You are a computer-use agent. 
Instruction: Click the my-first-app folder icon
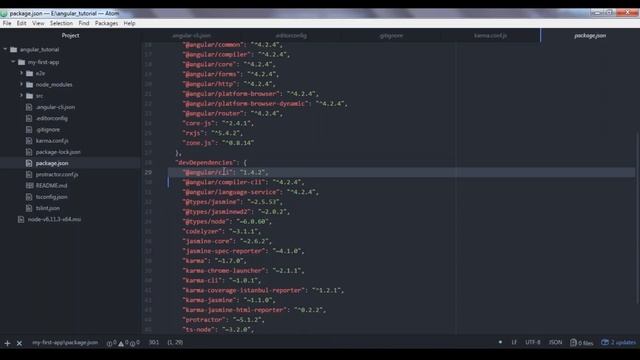(x=21, y=62)
